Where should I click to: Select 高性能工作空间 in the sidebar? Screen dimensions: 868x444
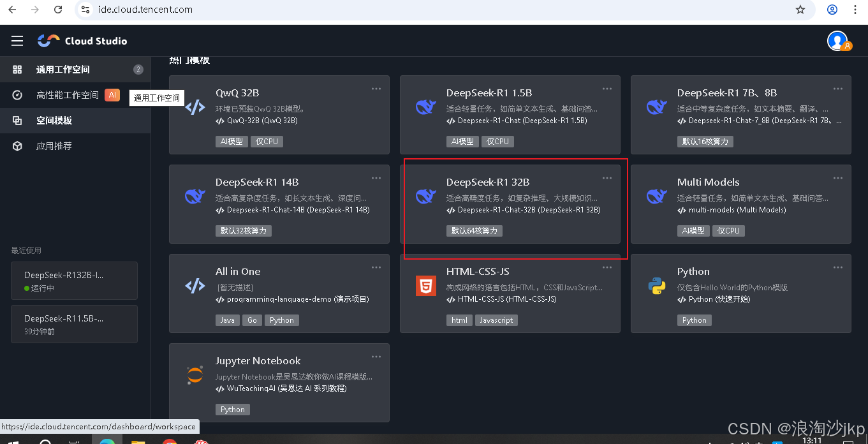point(75,95)
